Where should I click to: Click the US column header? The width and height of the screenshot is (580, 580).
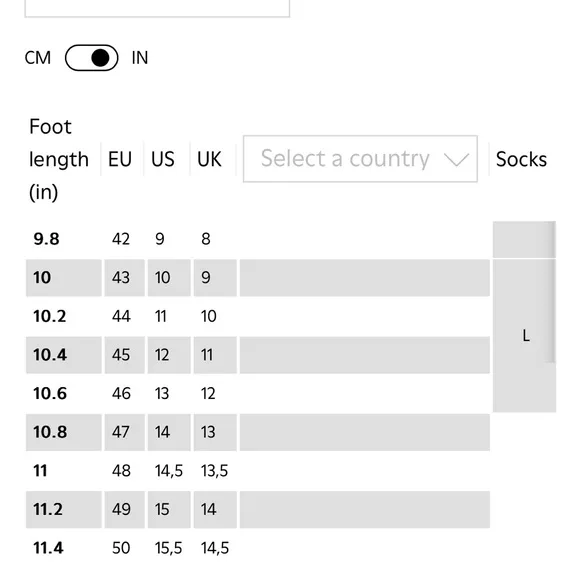click(162, 159)
